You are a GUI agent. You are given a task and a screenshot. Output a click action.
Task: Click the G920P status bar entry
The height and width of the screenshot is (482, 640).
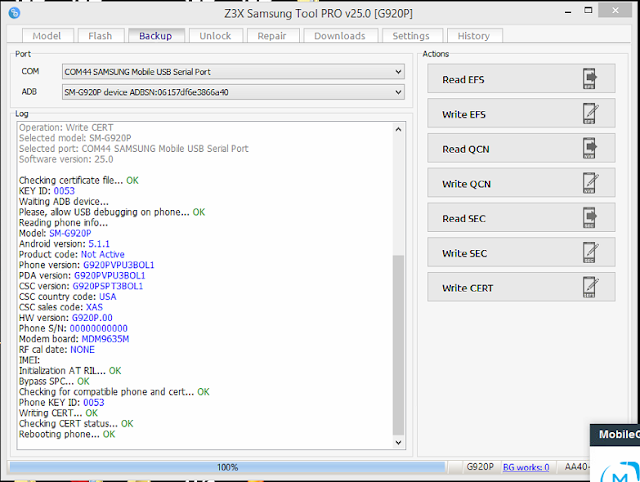[480, 467]
